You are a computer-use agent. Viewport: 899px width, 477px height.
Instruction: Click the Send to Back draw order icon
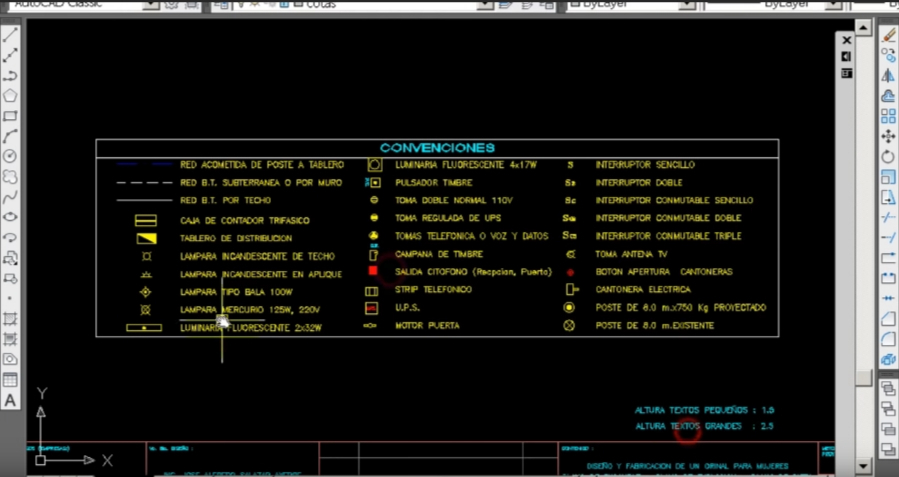point(888,409)
